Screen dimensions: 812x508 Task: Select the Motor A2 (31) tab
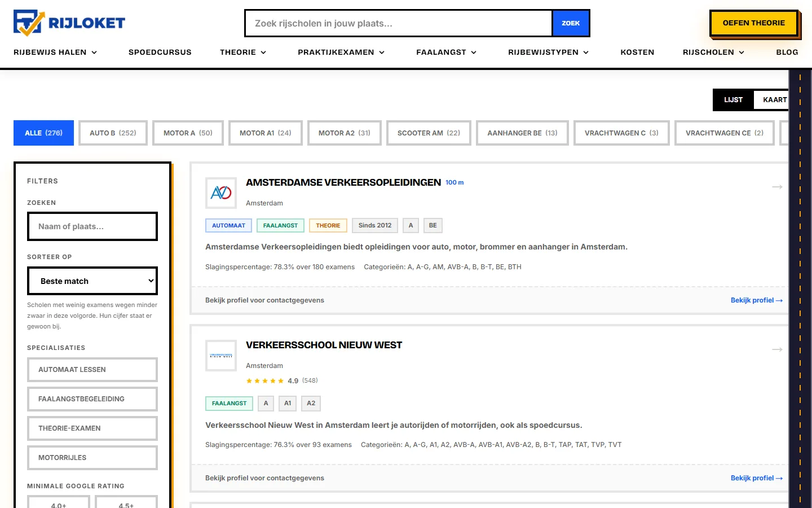point(345,133)
